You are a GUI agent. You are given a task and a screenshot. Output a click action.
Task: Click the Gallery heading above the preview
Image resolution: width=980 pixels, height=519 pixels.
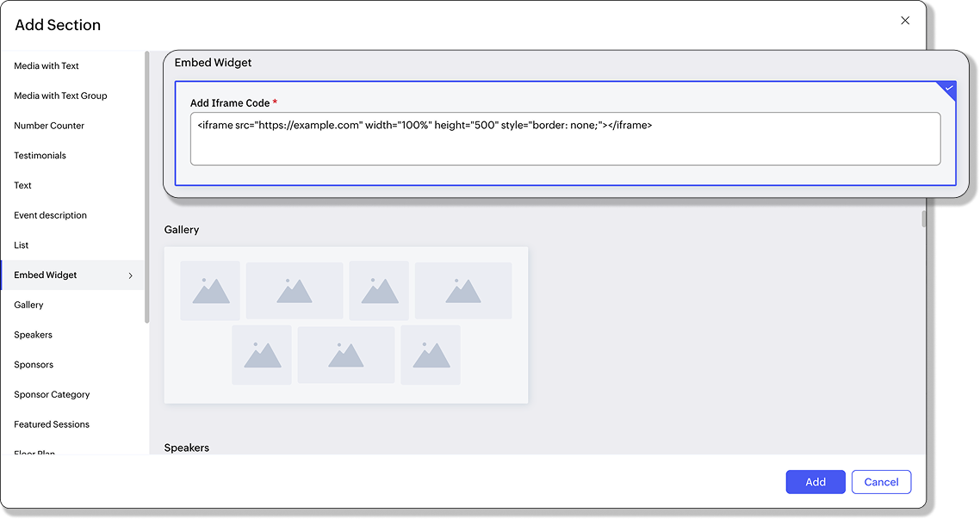pyautogui.click(x=182, y=230)
